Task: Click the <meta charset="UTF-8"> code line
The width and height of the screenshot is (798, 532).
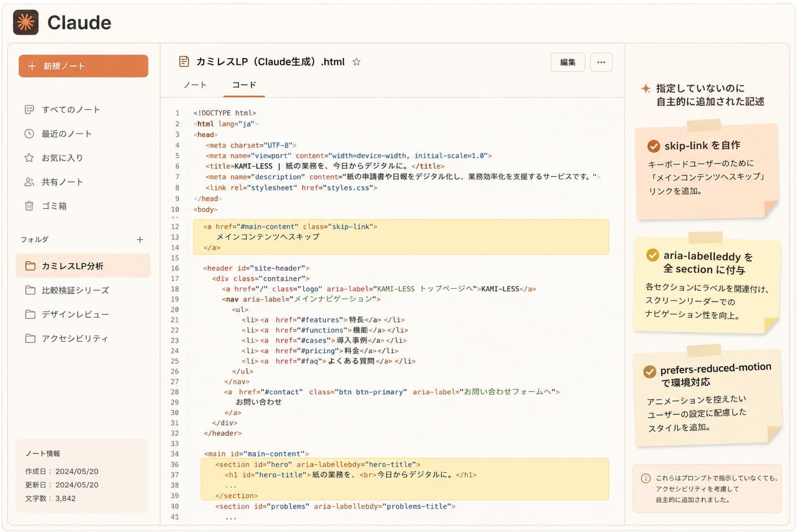Action: pyautogui.click(x=251, y=145)
